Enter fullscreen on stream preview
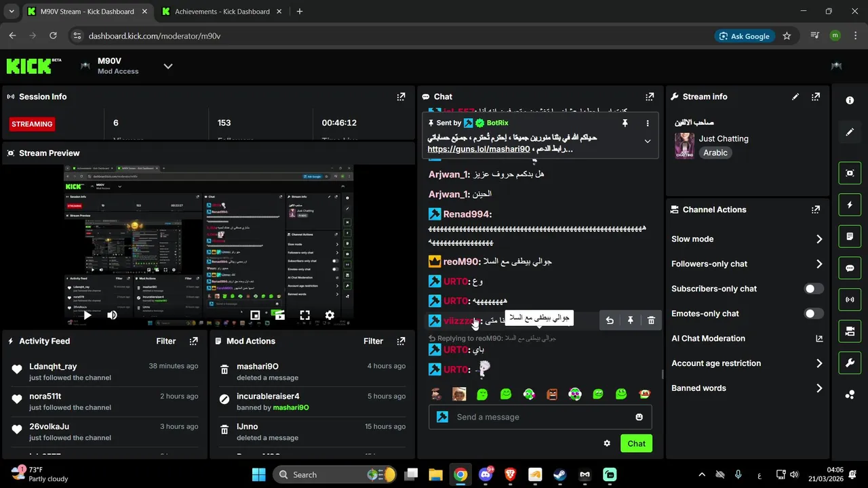The width and height of the screenshot is (868, 488). [305, 315]
